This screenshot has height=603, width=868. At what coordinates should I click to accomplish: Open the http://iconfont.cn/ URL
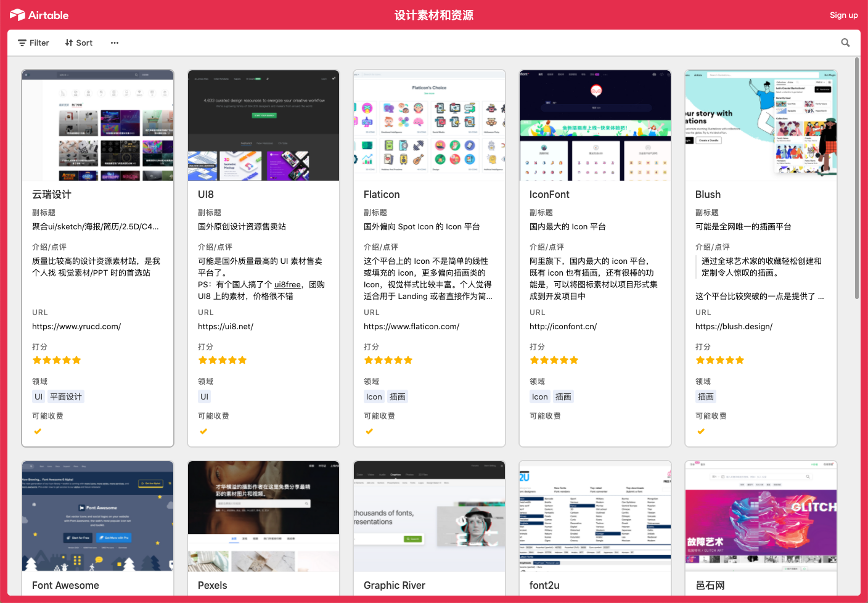click(563, 326)
